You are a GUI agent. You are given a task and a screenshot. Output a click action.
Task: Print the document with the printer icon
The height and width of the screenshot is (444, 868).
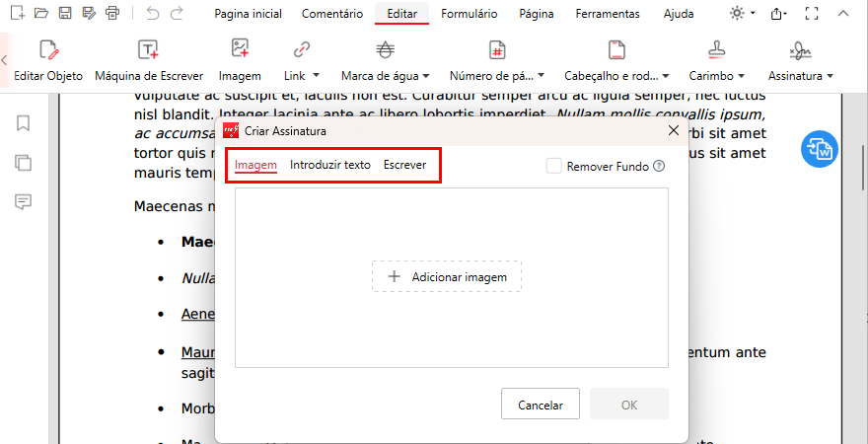click(x=112, y=13)
